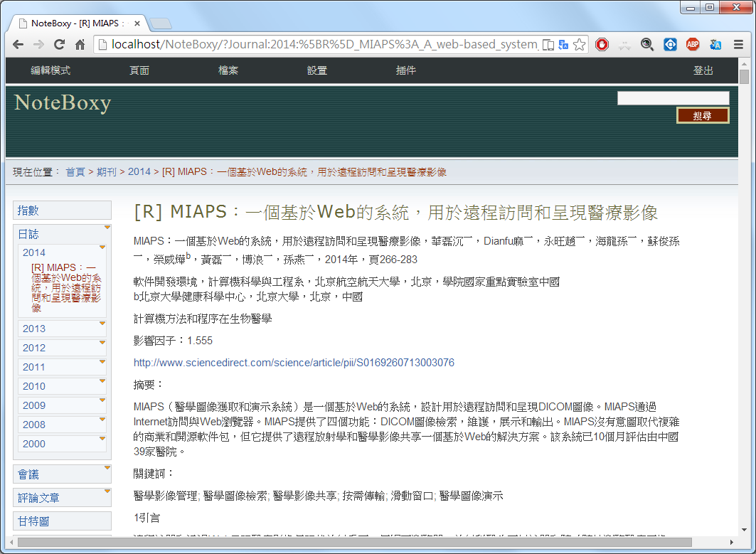
Task: Go to browser home page icon
Action: point(80,43)
